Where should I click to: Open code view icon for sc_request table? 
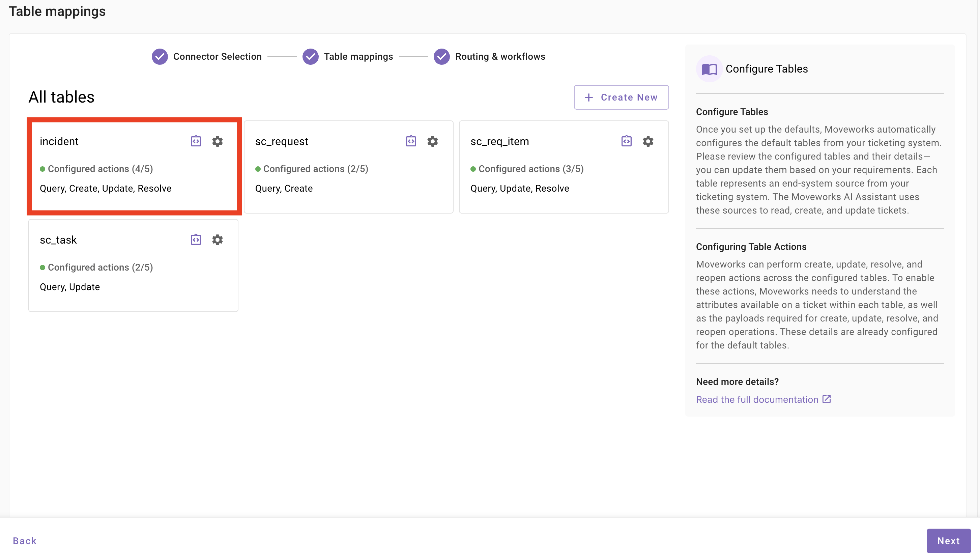click(x=411, y=141)
